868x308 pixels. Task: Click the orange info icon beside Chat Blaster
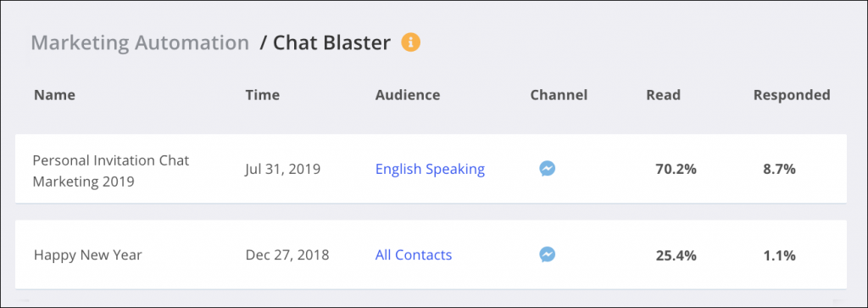point(411,42)
